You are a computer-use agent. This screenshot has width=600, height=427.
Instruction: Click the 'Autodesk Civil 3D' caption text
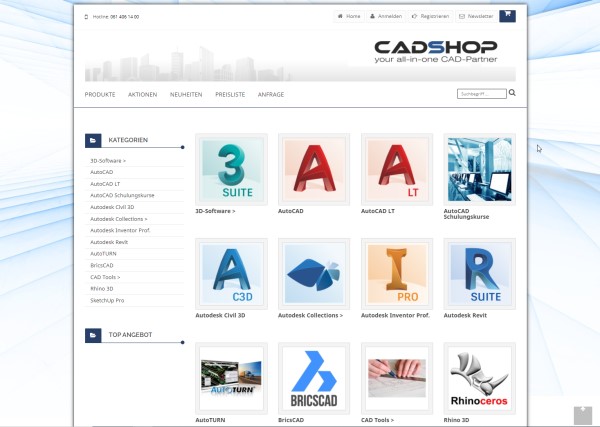pos(220,316)
